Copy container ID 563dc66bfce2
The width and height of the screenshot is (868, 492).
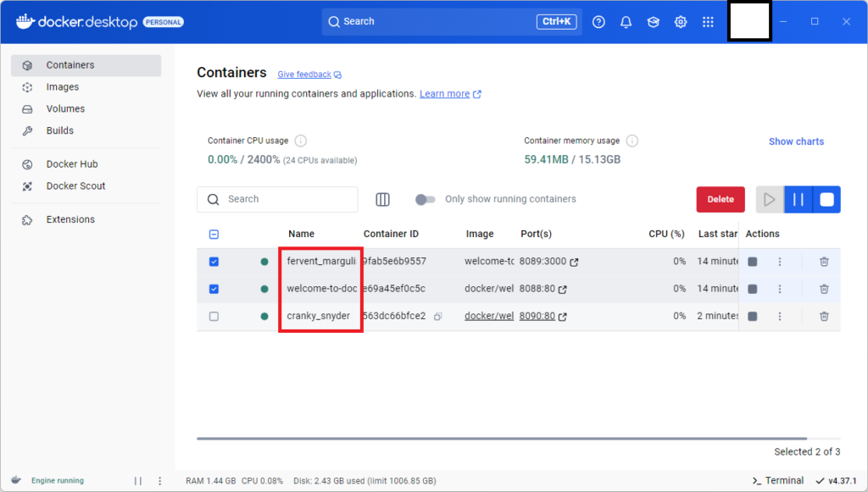pyautogui.click(x=438, y=316)
